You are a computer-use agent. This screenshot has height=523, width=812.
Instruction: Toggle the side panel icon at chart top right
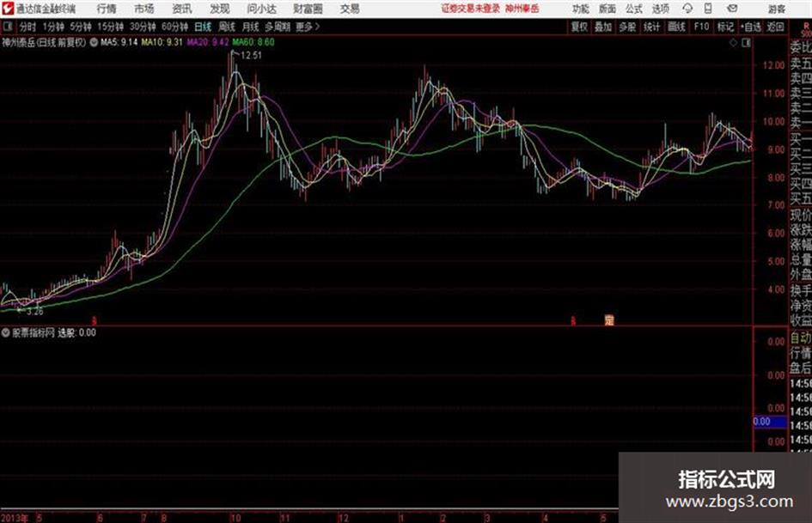click(746, 43)
